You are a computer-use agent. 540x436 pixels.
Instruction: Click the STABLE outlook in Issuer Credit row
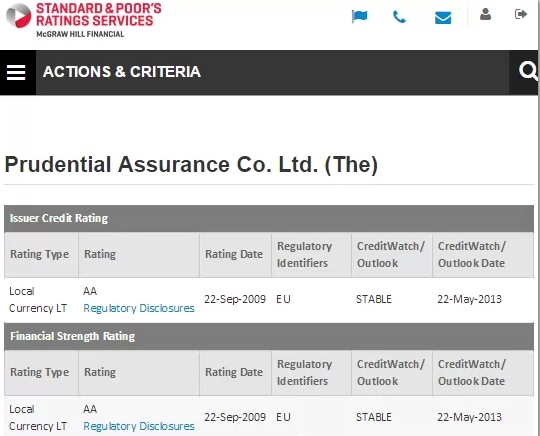[374, 299]
